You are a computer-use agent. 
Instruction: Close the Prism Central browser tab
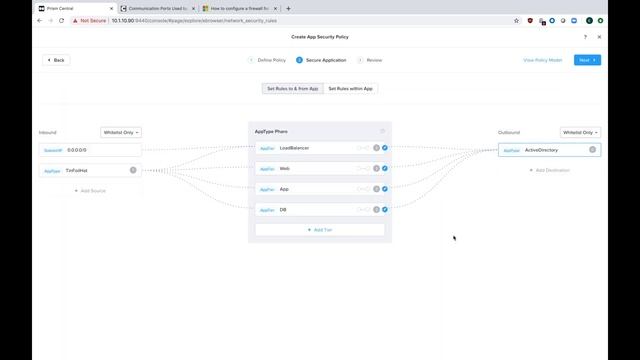(111, 8)
